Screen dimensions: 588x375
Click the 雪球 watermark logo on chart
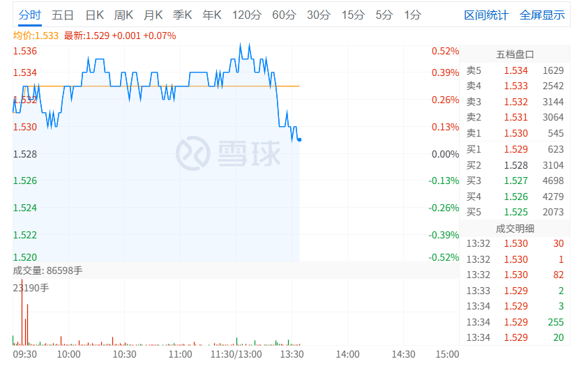227,153
